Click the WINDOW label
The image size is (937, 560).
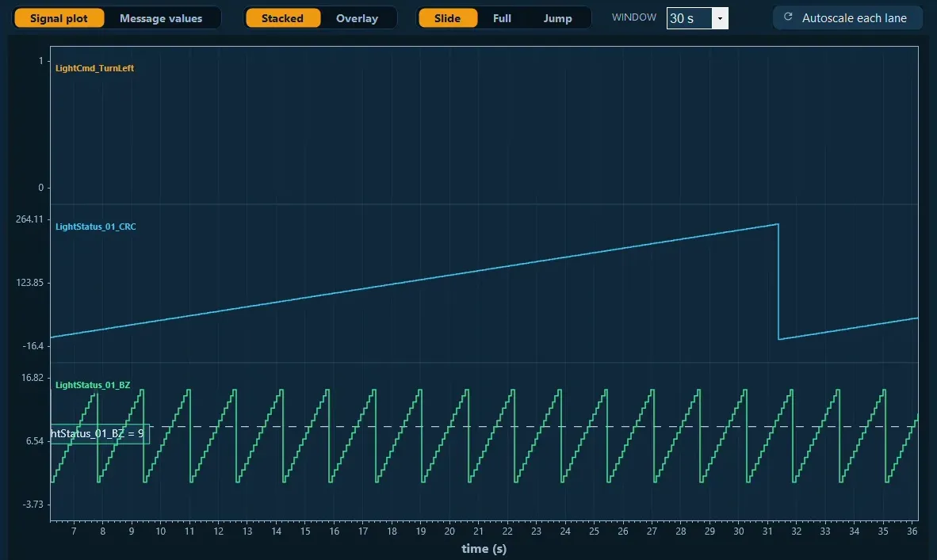coord(634,17)
